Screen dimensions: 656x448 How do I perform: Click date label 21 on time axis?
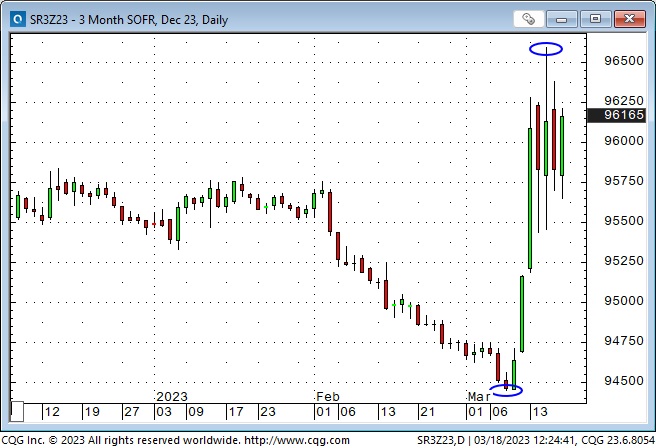(428, 412)
